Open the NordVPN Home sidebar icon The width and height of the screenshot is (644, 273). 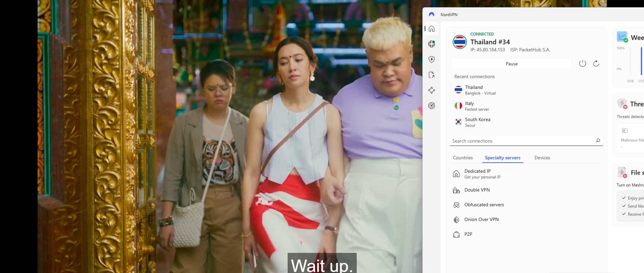[x=432, y=29]
